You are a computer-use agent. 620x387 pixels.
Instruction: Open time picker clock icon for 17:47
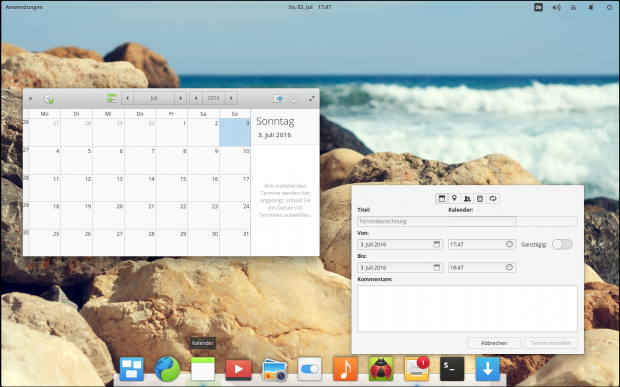(x=509, y=244)
